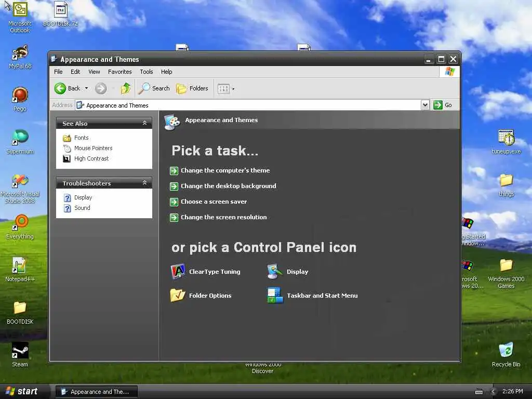532x399 pixels.
Task: Open the View menu
Action: tap(94, 72)
